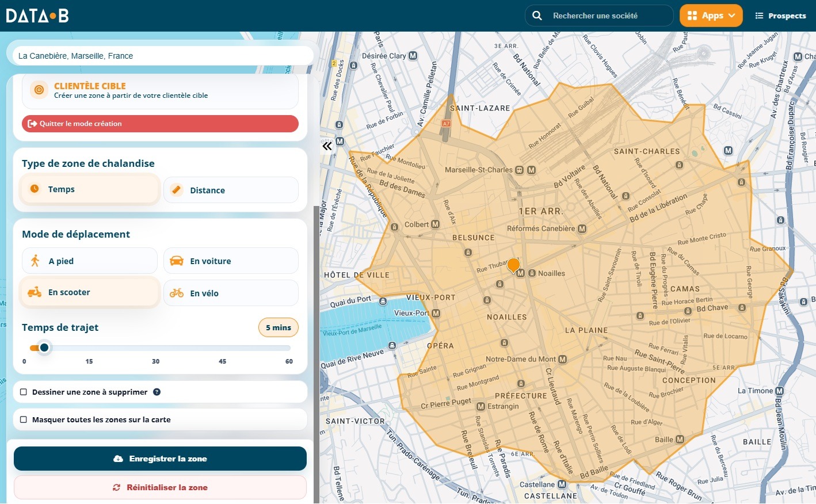Viewport: 816px width, 504px height.
Task: Open the Apps dropdown
Action: click(x=711, y=16)
